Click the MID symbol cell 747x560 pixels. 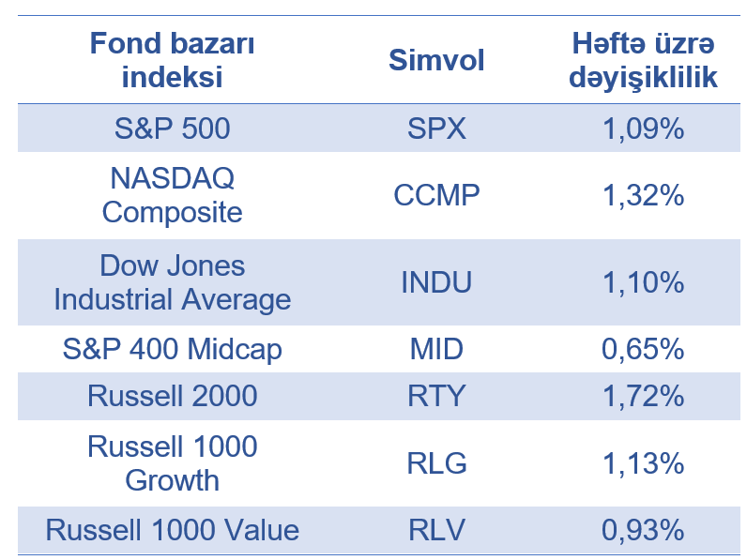436,350
